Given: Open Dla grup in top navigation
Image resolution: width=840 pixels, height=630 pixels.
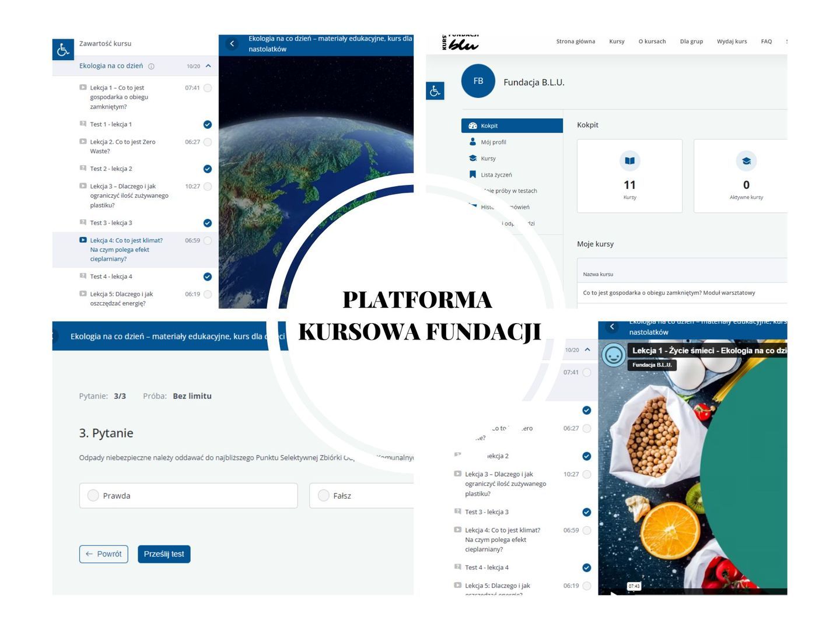Looking at the screenshot, I should tap(691, 41).
